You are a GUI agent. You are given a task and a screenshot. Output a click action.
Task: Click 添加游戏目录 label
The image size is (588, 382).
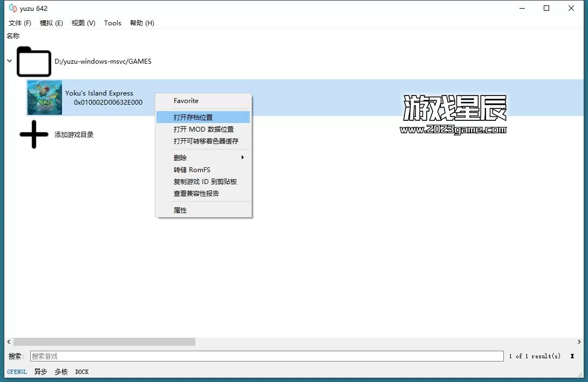coord(74,134)
